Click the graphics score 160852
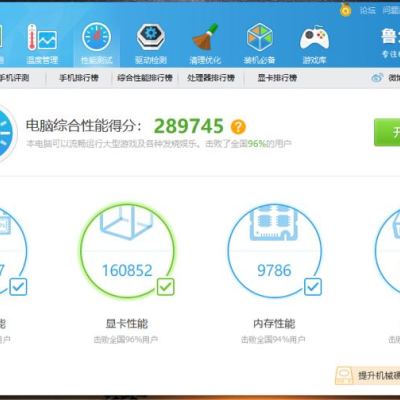The height and width of the screenshot is (400, 400). 127,270
